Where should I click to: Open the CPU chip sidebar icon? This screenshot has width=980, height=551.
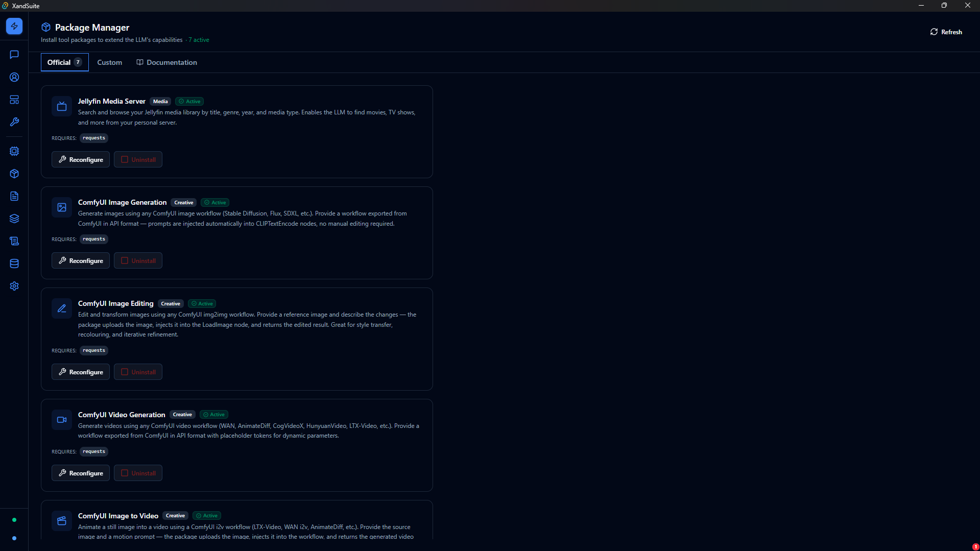14,151
